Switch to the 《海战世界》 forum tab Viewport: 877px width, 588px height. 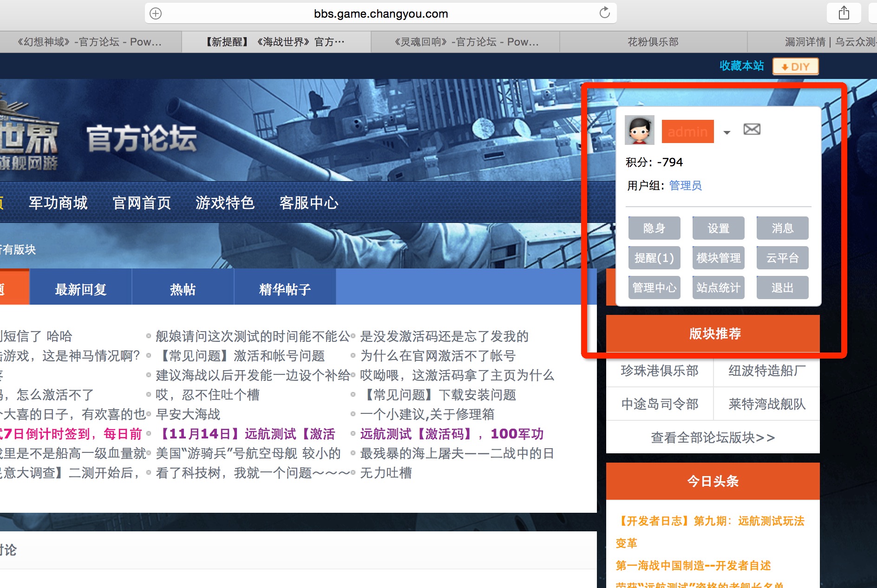(x=276, y=42)
